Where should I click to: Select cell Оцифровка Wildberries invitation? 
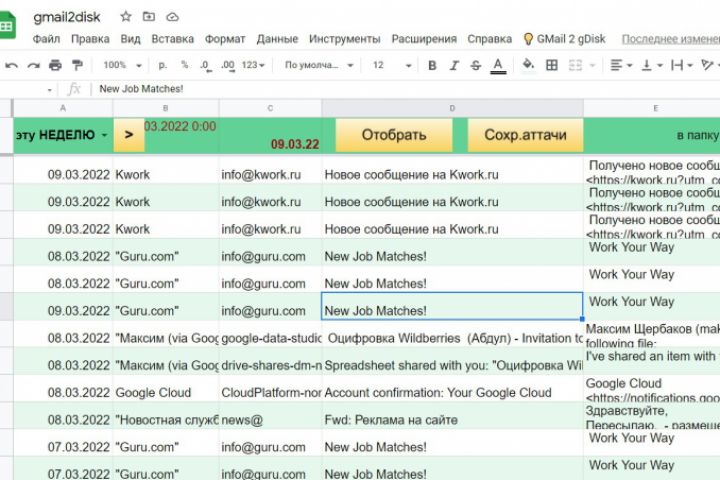452,334
